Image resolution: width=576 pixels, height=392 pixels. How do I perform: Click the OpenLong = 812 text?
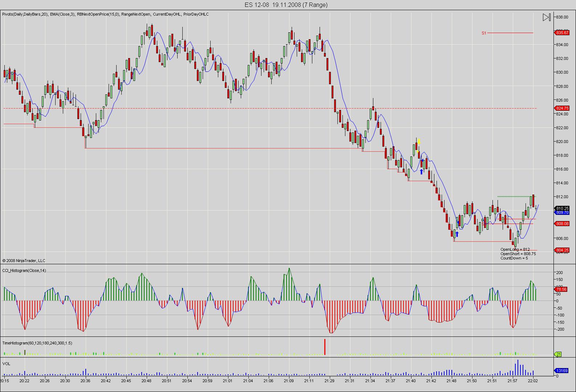515,249
